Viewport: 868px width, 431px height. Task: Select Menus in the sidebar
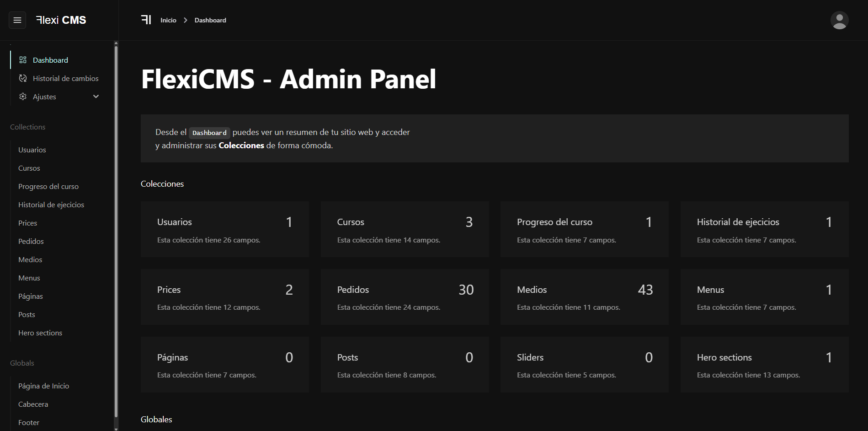[x=29, y=278]
